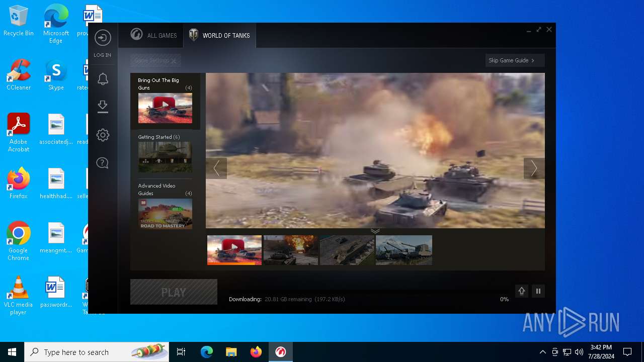Screen dimensions: 644x362
Task: Go to next slide with right arrow
Action: click(x=534, y=168)
